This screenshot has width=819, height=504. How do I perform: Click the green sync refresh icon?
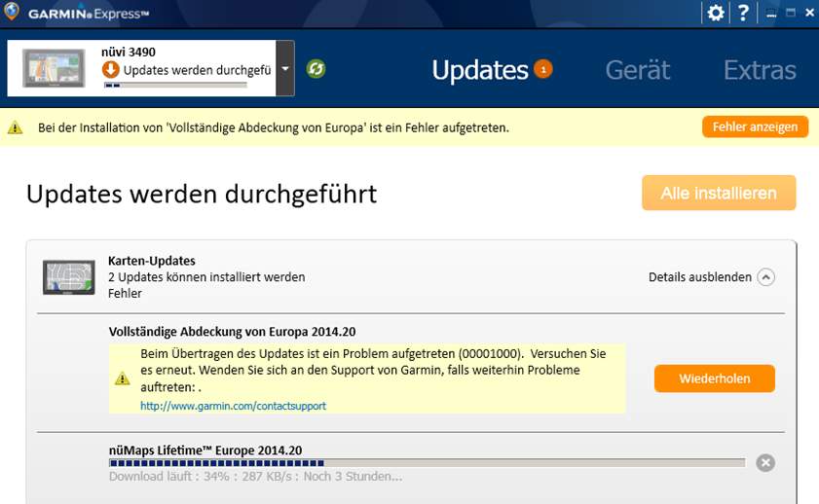316,69
